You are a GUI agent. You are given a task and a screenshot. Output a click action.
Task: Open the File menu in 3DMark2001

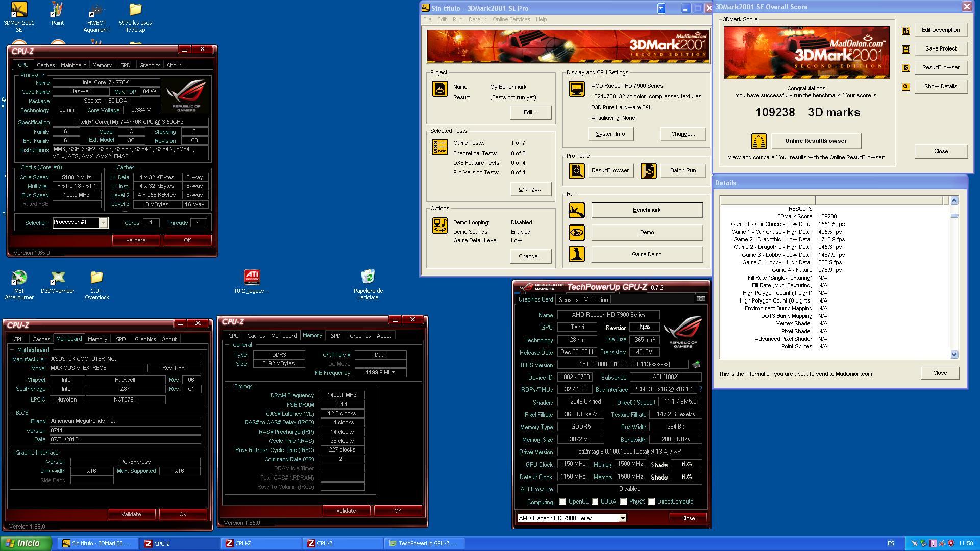(427, 19)
